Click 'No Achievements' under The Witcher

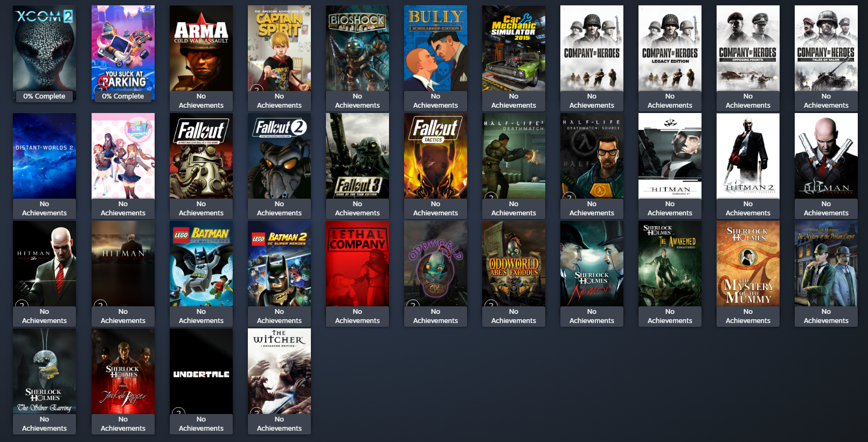[279, 424]
